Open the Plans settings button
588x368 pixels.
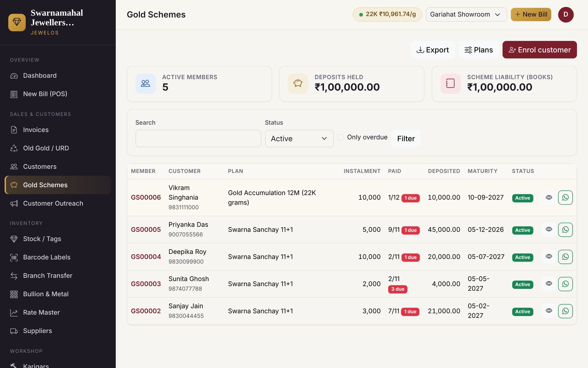tap(478, 50)
